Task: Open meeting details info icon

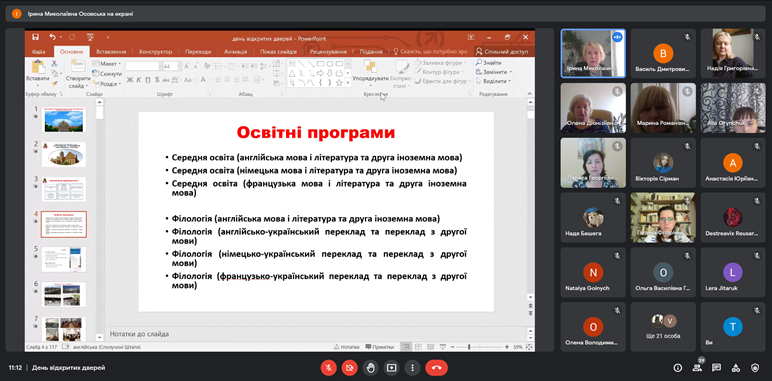Action: point(678,367)
